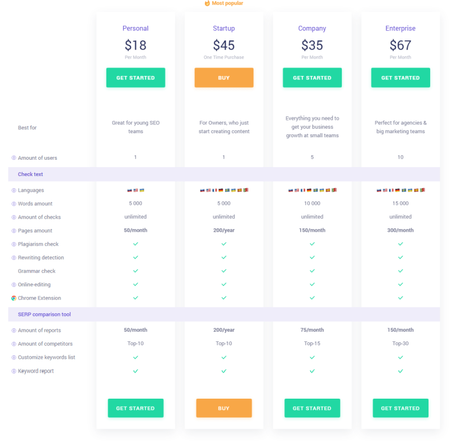The image size is (460, 442).
Task: Click the Company plan title
Action: (312, 28)
